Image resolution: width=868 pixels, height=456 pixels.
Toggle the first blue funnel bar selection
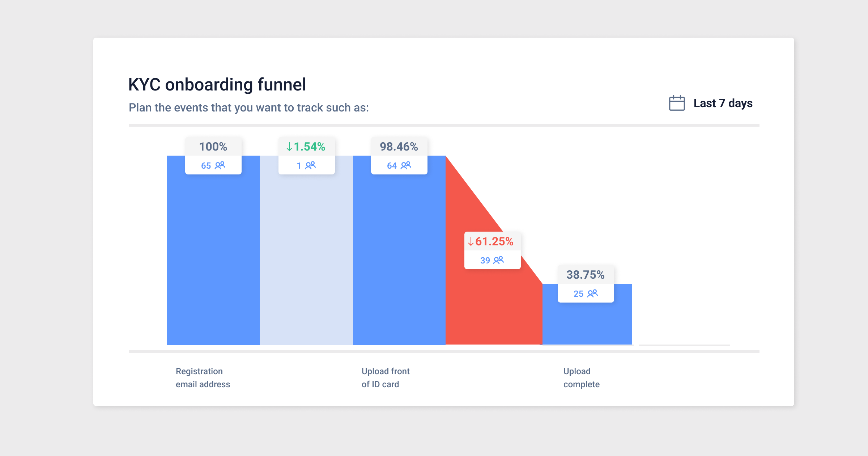[213, 253]
